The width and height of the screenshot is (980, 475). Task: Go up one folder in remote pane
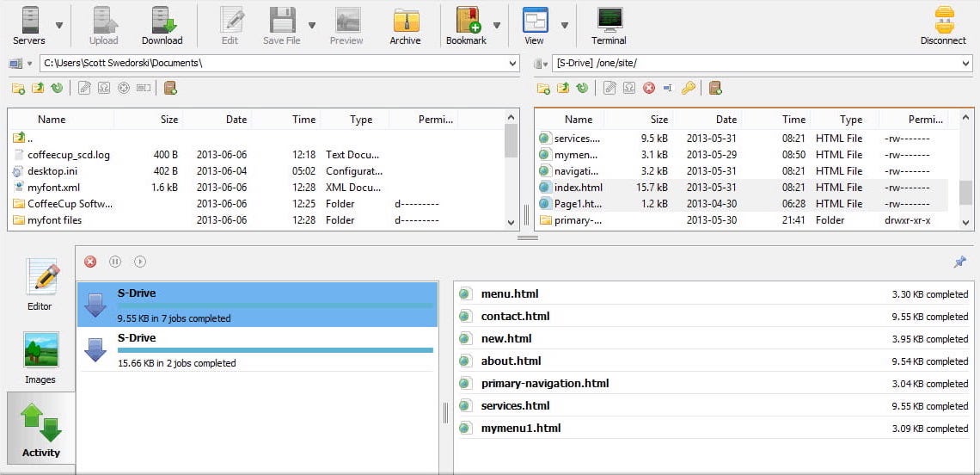(x=563, y=89)
